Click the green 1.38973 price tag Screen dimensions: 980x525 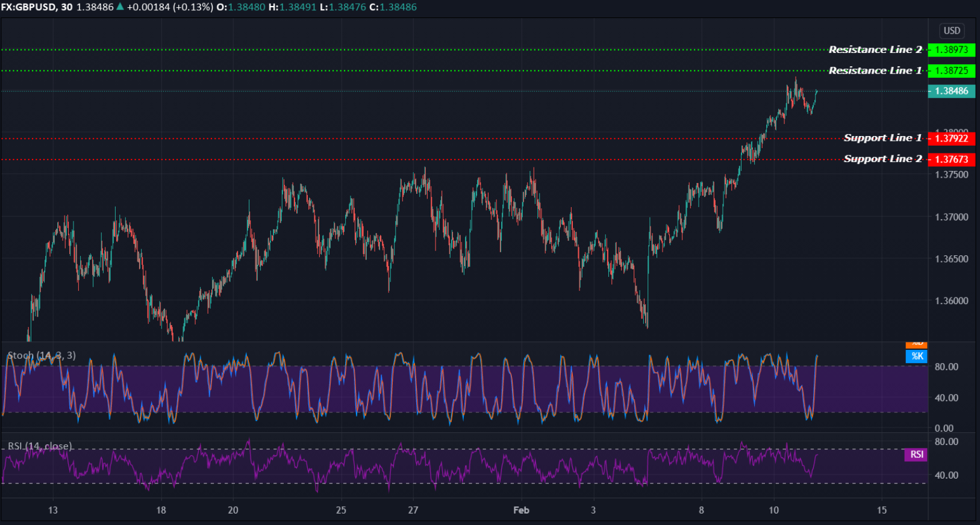click(x=952, y=50)
